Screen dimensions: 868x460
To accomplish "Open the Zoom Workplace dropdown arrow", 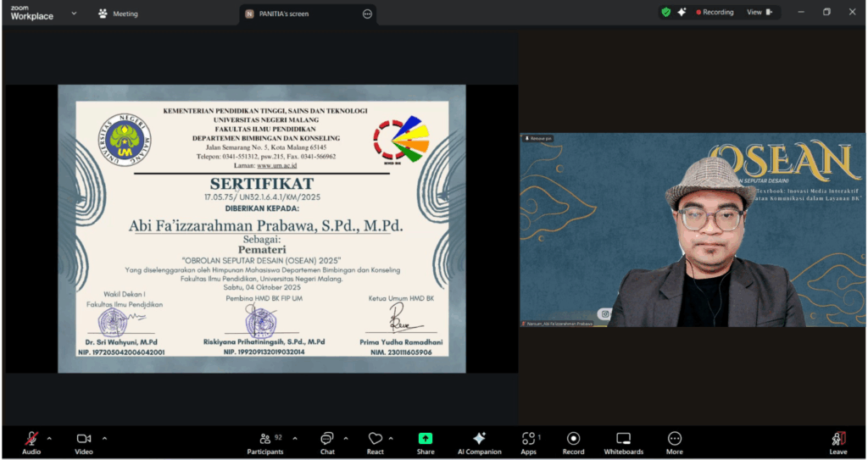I will coord(74,13).
